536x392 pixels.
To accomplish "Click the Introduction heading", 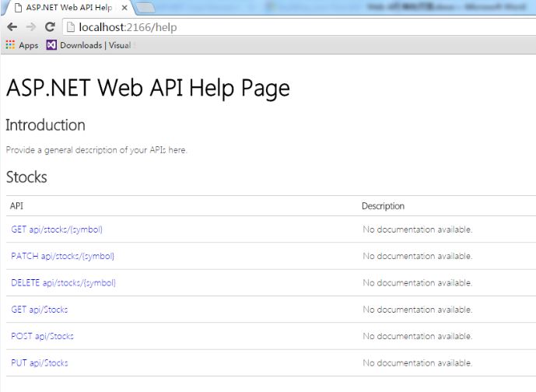I will (45, 125).
